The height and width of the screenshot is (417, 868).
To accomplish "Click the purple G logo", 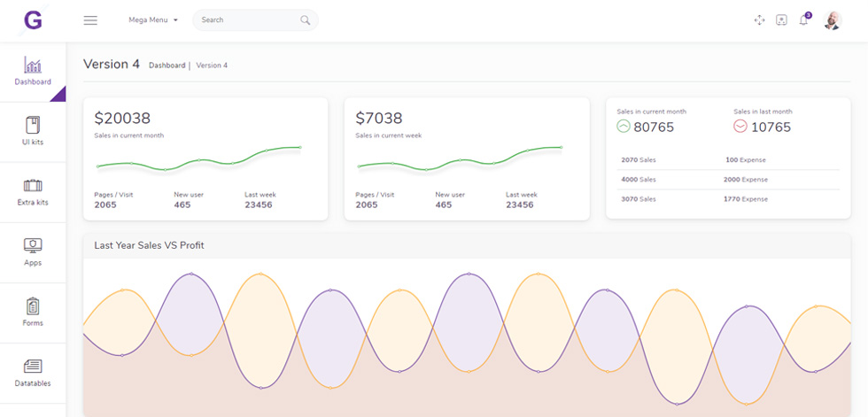I will click(34, 20).
